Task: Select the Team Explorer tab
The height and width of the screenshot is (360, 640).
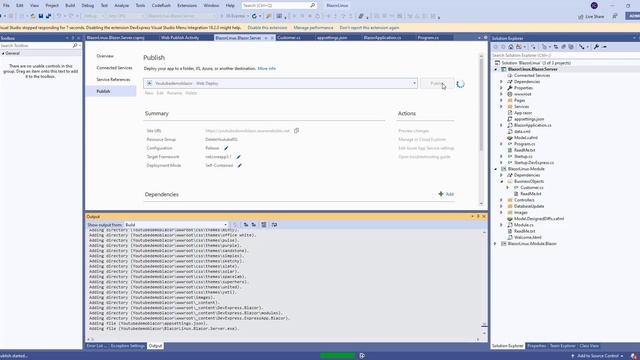Action: [x=562, y=346]
